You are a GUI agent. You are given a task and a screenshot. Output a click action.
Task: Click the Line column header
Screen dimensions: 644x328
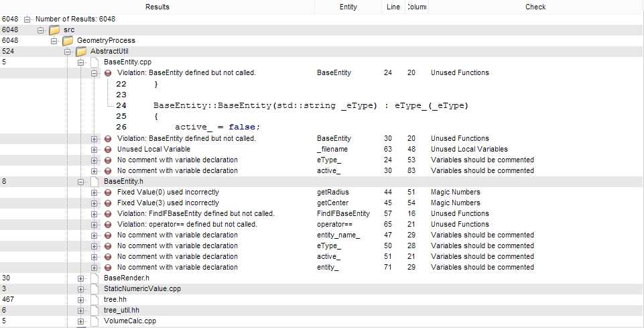tap(393, 7)
